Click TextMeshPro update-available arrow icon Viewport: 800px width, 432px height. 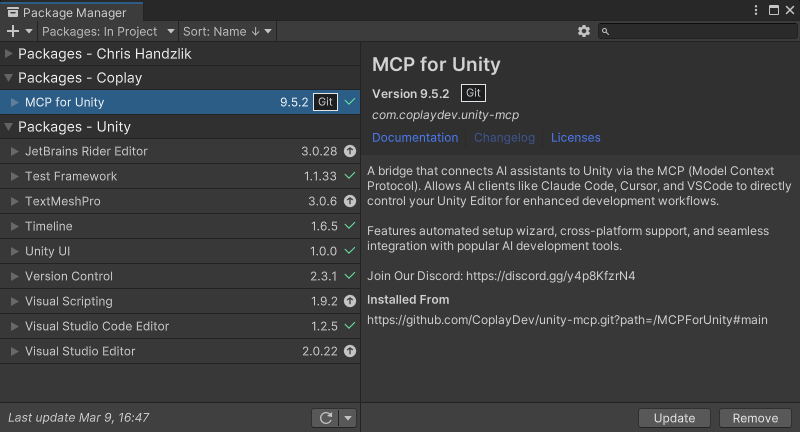(x=350, y=201)
